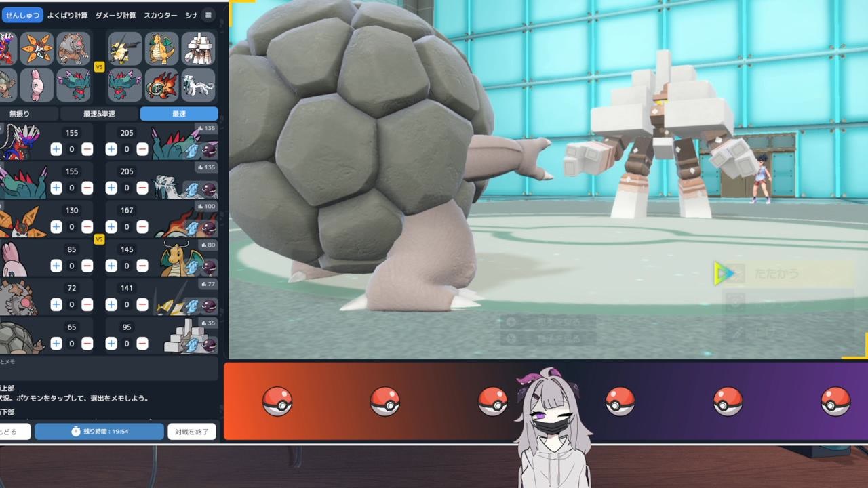Viewport: 868px width, 488px height.
Task: Click the base stat 77 badge
Action: (x=207, y=284)
